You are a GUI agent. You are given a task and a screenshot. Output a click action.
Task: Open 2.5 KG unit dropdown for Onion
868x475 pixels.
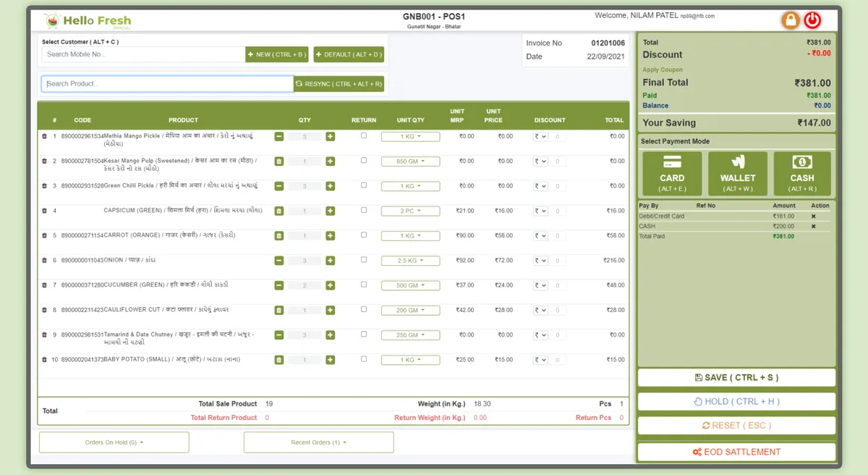tap(411, 261)
